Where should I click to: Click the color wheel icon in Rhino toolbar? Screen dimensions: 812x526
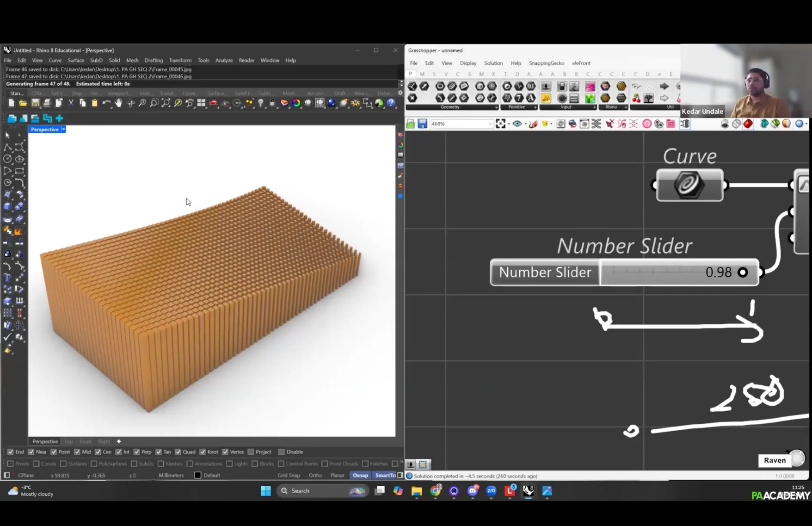coord(296,103)
